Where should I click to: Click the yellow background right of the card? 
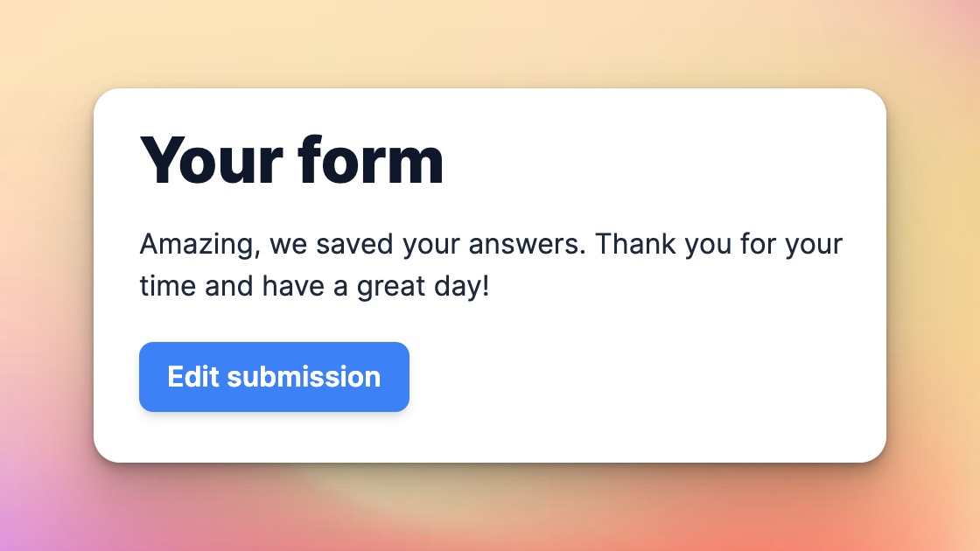pos(934,262)
